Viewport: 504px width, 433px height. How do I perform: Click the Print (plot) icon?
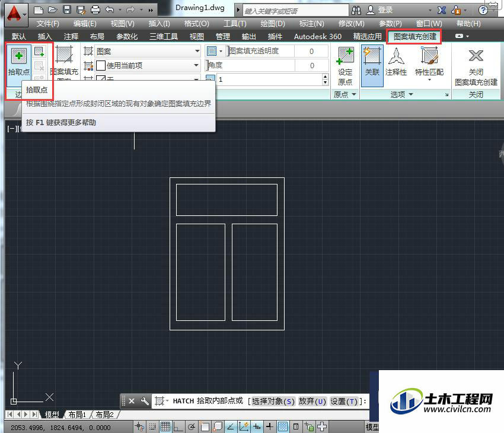(x=95, y=10)
